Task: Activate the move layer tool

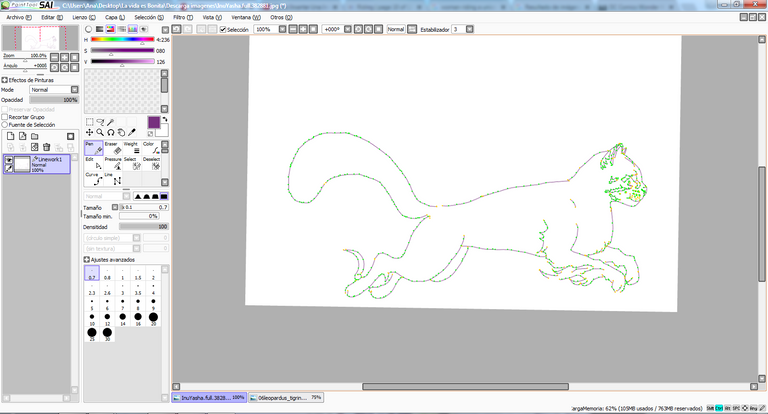Action: [x=90, y=132]
